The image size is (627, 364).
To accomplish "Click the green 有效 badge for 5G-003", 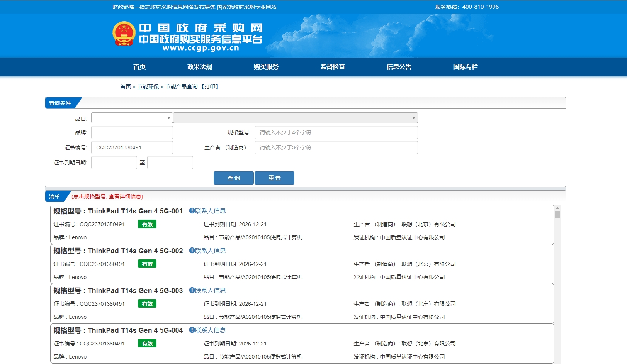I will coord(147,304).
